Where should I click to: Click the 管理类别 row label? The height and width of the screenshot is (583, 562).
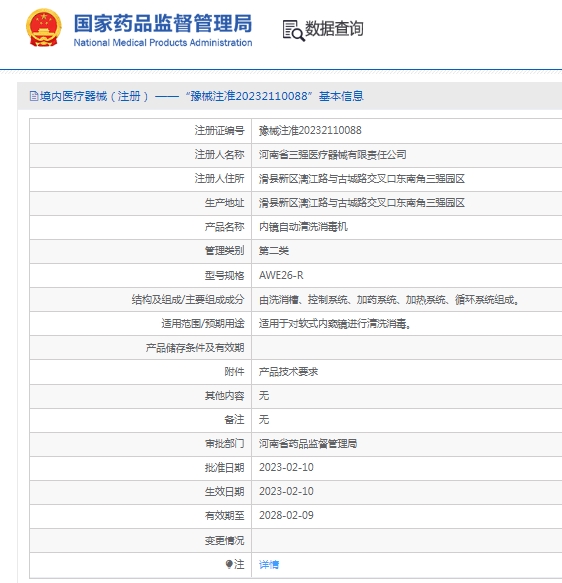[x=224, y=251]
